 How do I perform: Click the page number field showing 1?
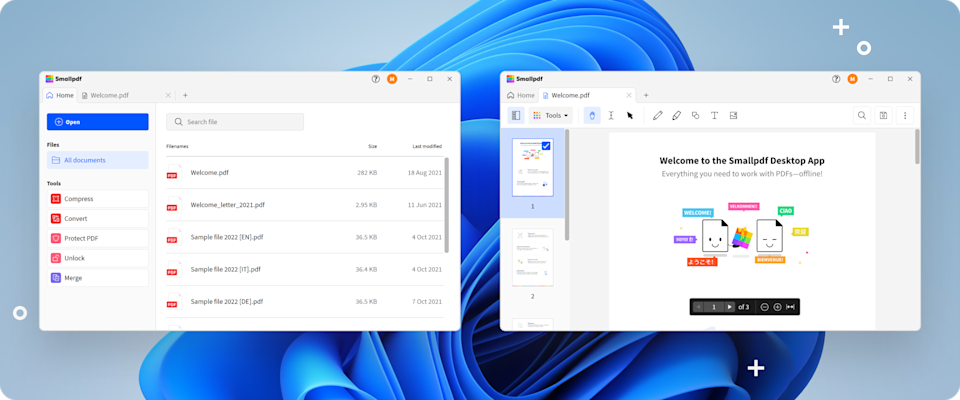click(714, 307)
